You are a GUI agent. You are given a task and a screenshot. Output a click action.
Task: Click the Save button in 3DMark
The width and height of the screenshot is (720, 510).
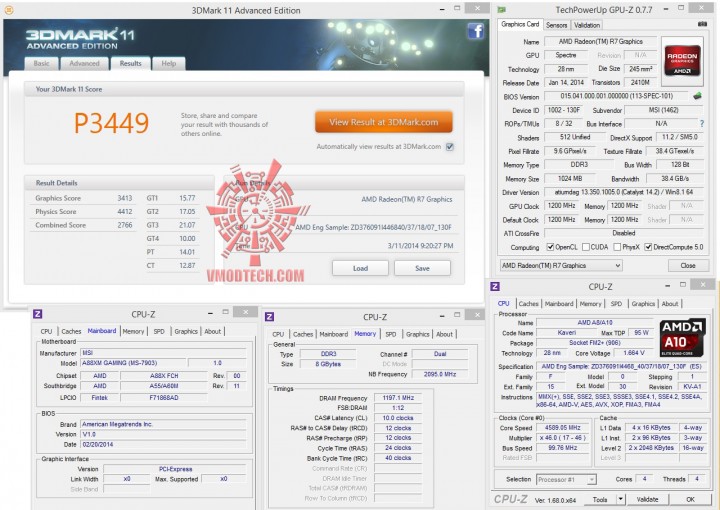422,268
